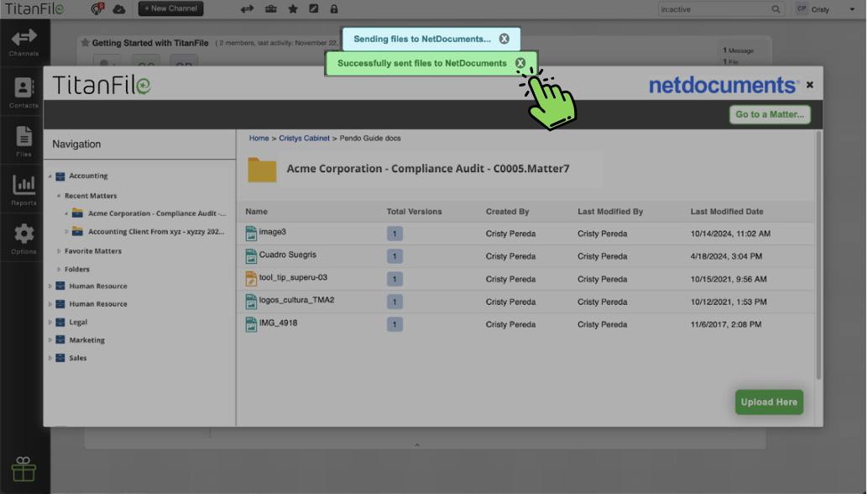Viewport: 868px width, 494px height.
Task: Click the tool_tip_superu-03 file name
Action: pos(293,277)
